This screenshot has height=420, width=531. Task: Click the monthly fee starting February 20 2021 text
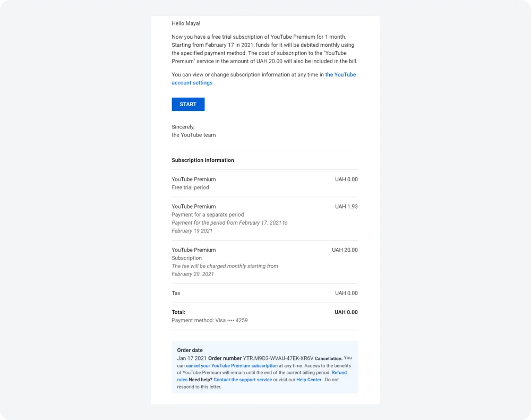point(225,270)
